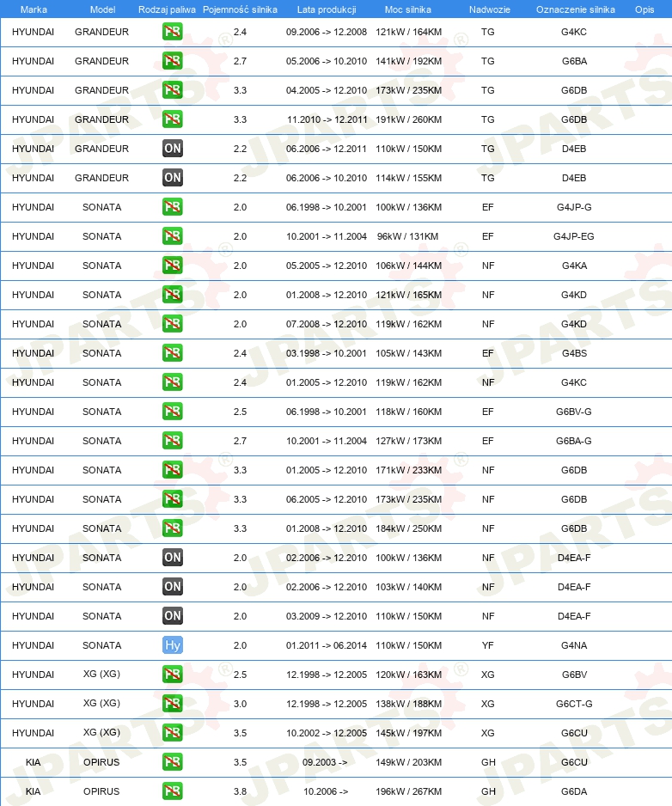Click petrol fuel icon for Grandeur 2.7 G6BA
Screen dimensions: 672x806
click(172, 61)
